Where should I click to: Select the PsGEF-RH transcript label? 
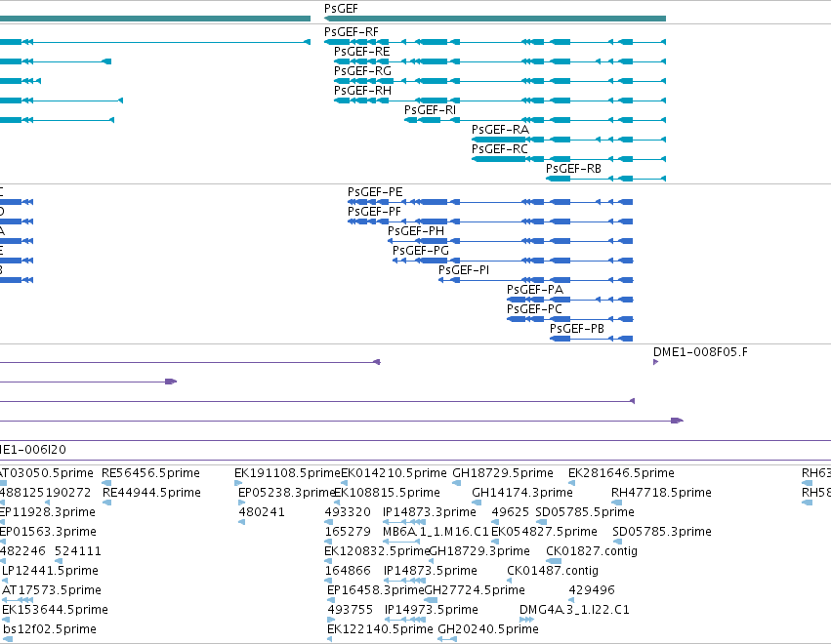tap(362, 91)
